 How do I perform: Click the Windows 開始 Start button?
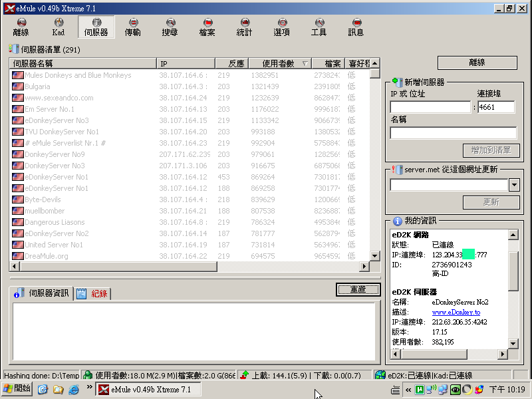17,388
